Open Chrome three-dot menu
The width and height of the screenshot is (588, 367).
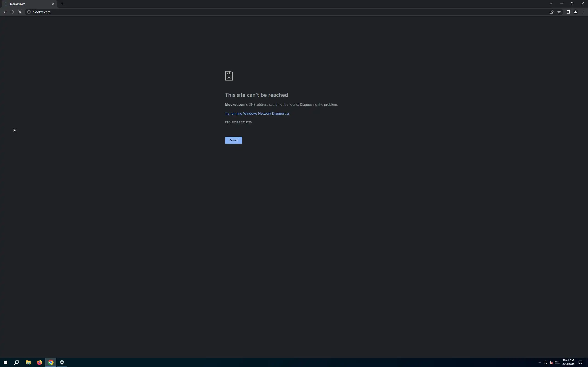click(x=583, y=12)
